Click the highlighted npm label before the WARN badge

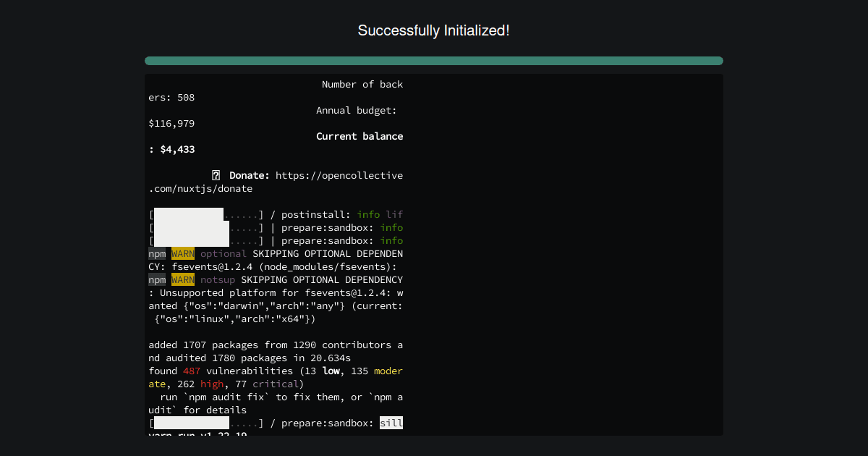(157, 253)
